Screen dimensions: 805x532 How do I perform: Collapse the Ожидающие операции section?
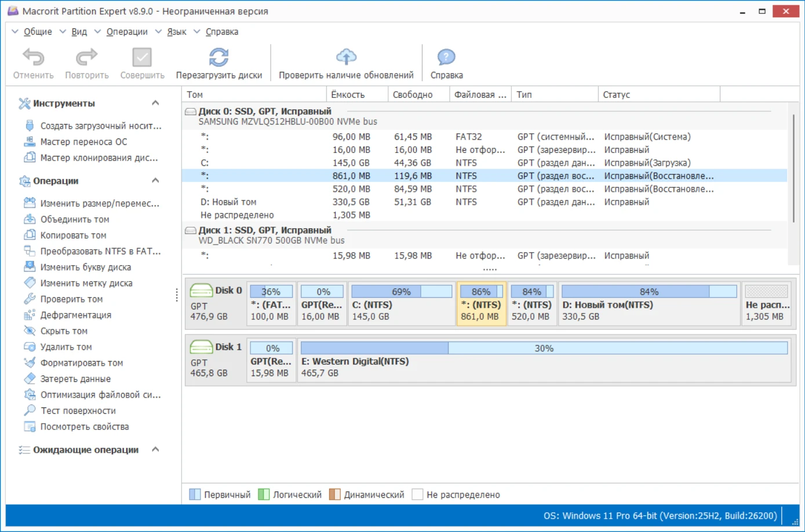coord(155,450)
